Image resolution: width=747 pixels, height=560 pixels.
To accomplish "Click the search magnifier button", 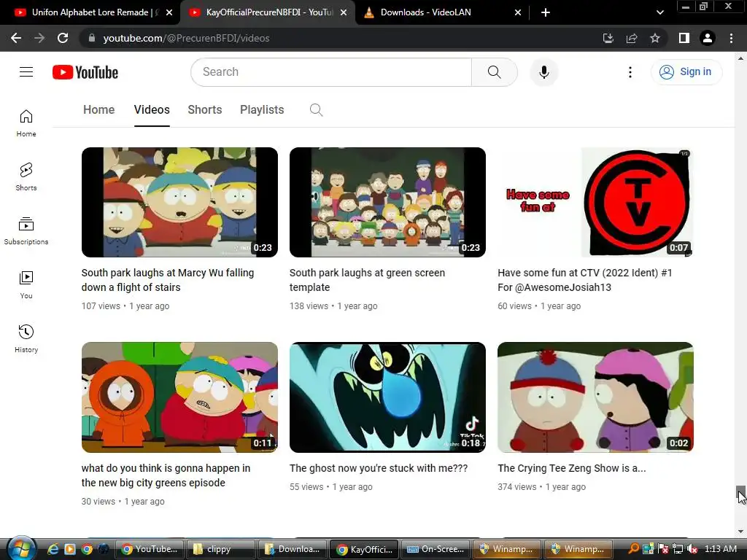I will click(x=494, y=72).
